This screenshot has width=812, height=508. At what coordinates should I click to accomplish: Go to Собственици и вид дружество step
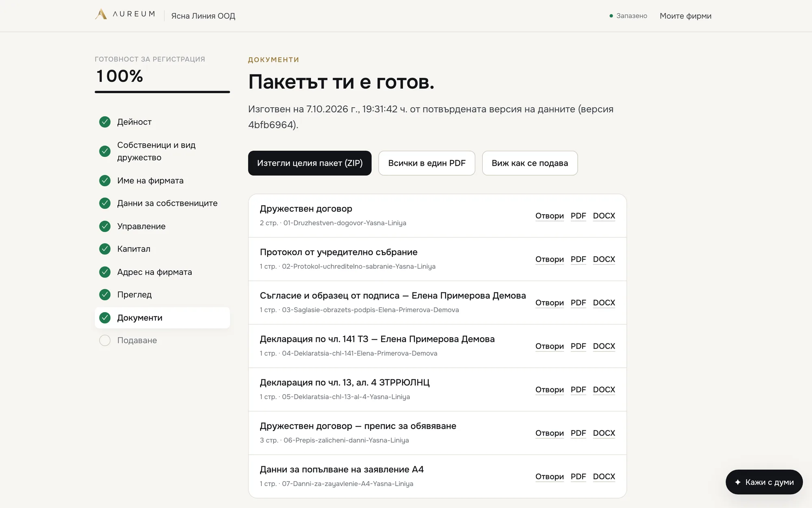[x=162, y=151]
